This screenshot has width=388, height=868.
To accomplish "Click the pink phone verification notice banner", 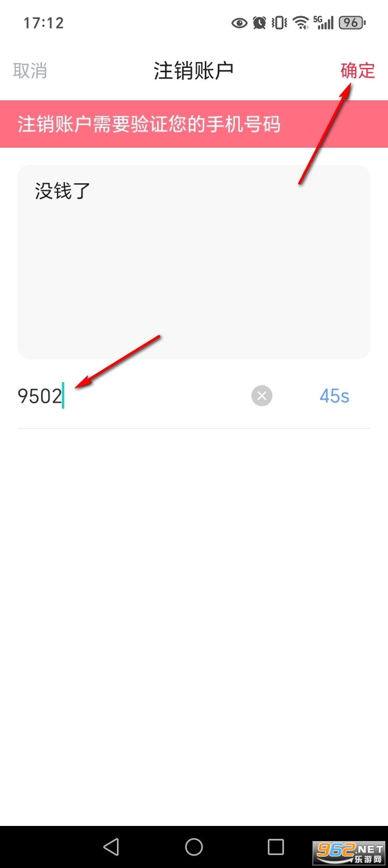I will point(194,124).
